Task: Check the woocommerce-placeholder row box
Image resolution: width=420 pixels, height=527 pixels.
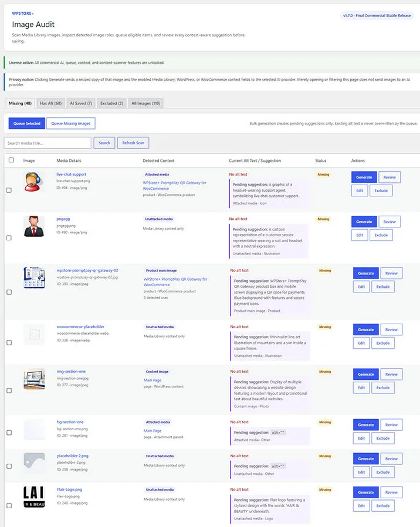Action: point(9,342)
